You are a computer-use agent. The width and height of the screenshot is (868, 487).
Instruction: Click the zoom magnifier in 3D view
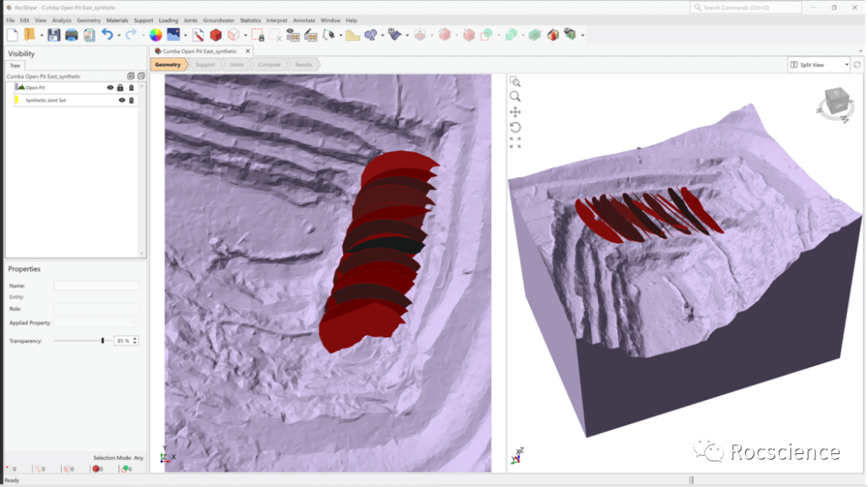coord(515,96)
